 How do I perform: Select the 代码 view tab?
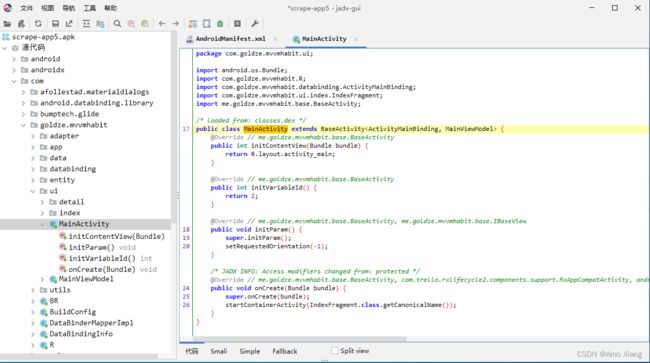(192, 351)
